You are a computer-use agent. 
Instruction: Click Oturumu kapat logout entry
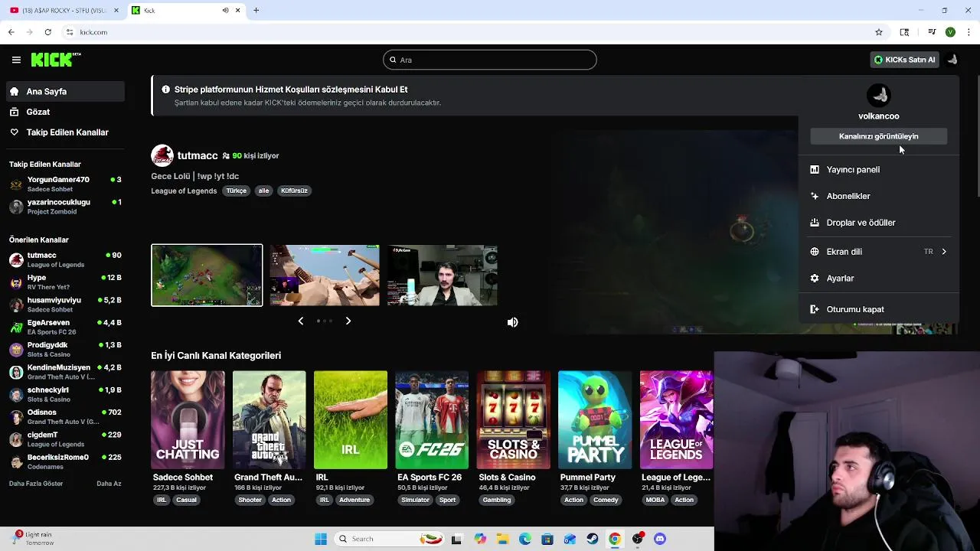coord(878,309)
